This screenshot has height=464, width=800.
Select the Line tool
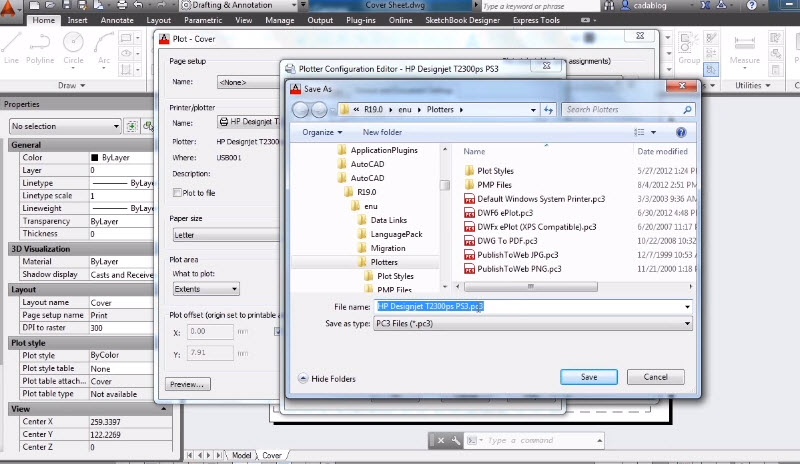[x=11, y=48]
